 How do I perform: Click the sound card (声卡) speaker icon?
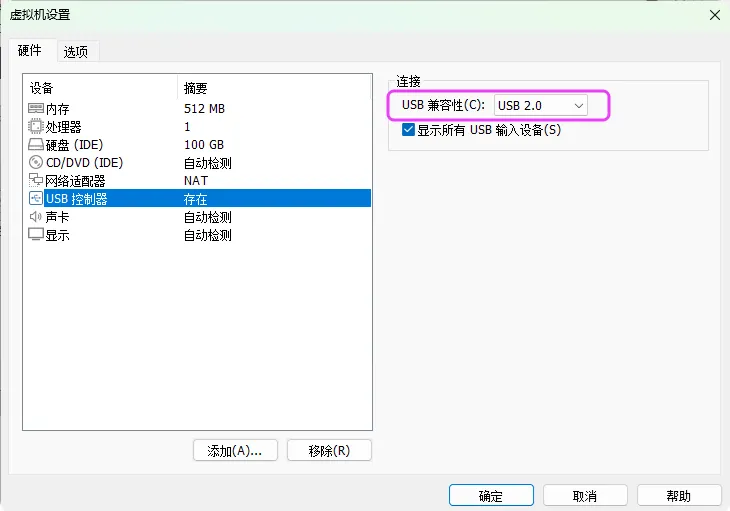(x=36, y=216)
